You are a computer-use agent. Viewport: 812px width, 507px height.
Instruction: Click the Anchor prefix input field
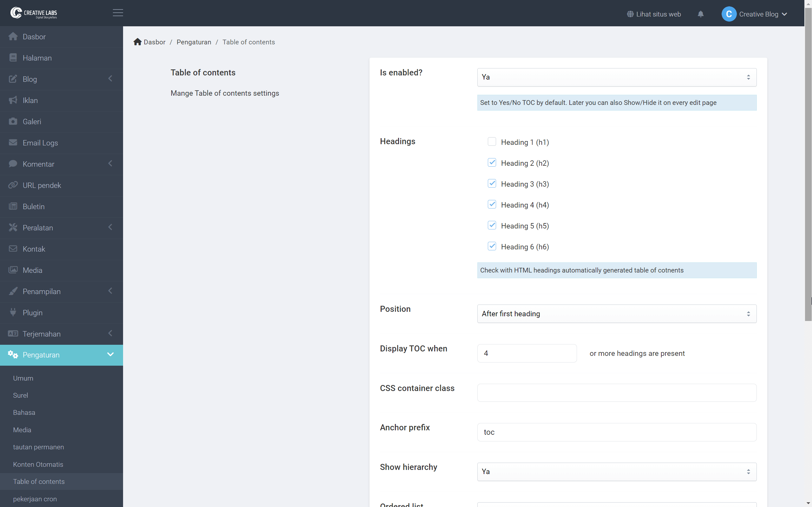click(616, 432)
